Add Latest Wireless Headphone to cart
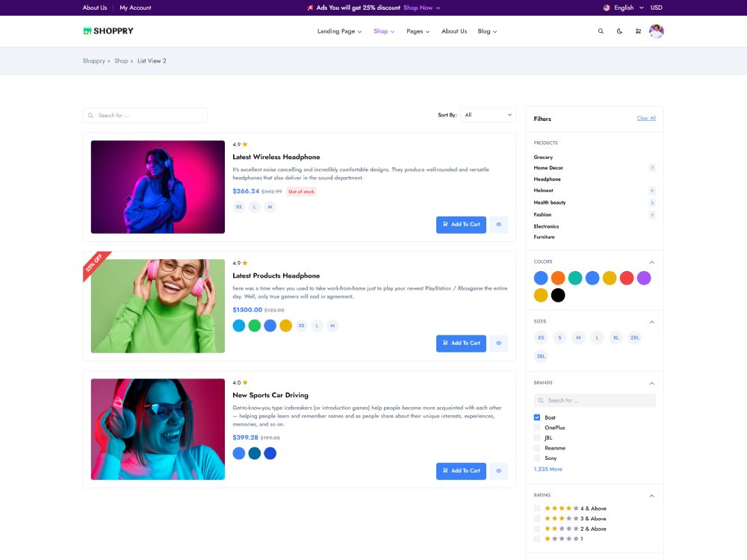Screen dimensions: 747x560 click(x=461, y=225)
